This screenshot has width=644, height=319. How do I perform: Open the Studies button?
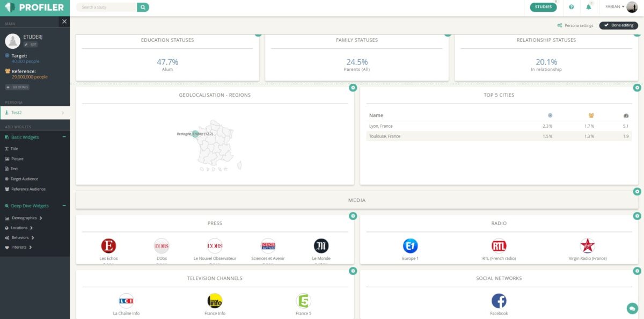(x=543, y=7)
